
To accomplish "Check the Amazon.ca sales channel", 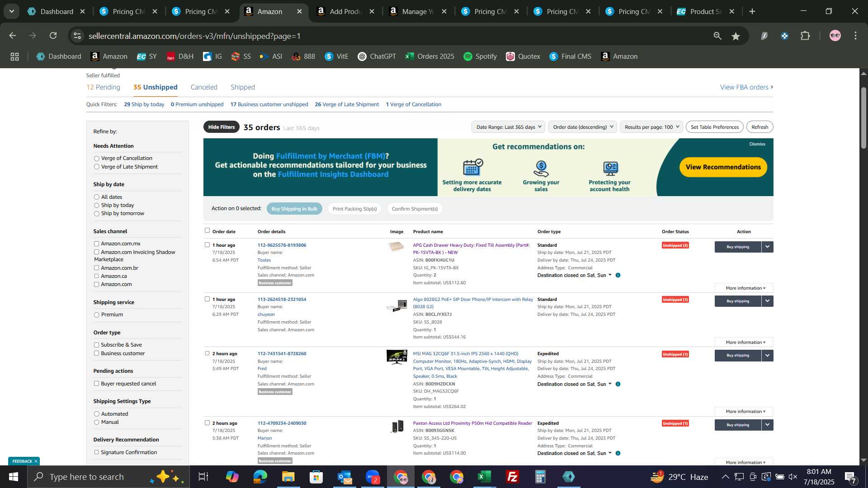I will click(96, 276).
